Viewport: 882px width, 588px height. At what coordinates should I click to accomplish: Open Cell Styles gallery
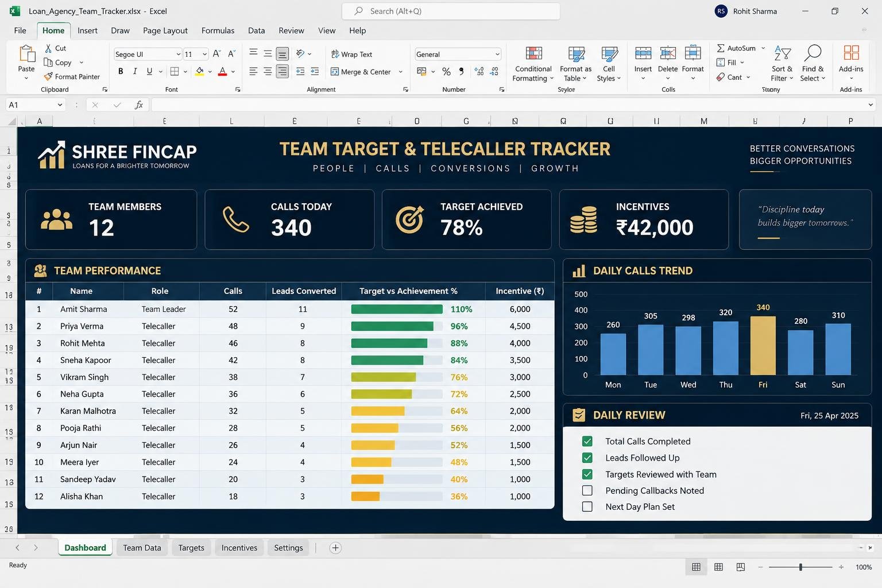609,64
